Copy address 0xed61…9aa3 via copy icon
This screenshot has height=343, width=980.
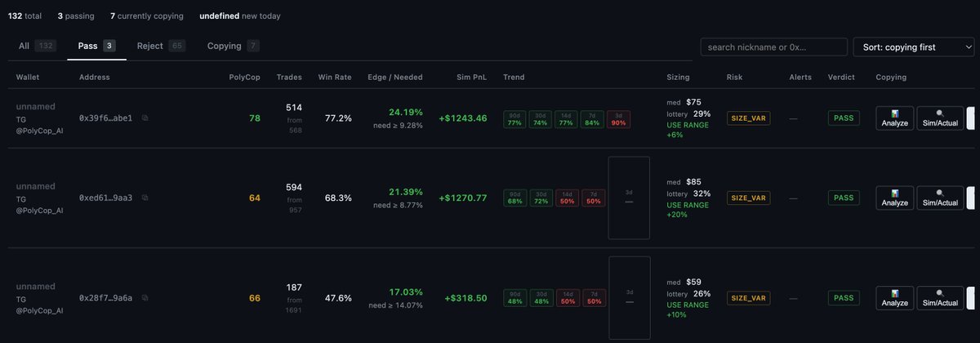pos(145,198)
